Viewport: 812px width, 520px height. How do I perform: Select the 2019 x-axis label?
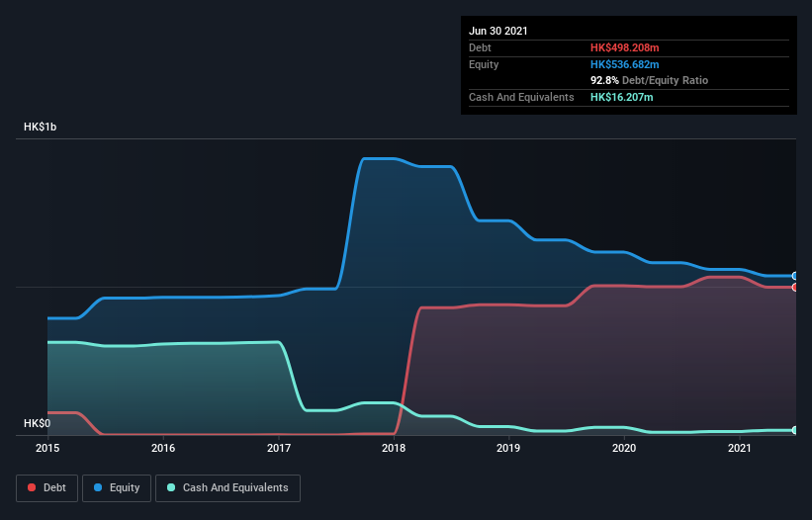tap(508, 448)
